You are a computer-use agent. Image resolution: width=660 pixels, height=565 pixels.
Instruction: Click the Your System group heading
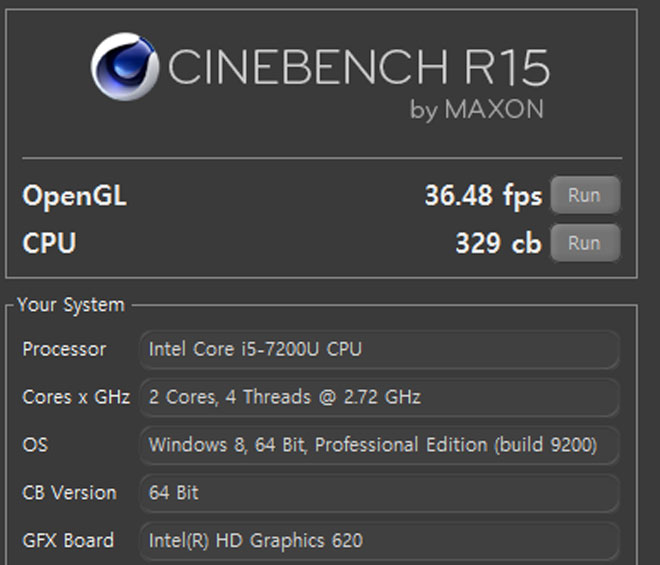71,305
